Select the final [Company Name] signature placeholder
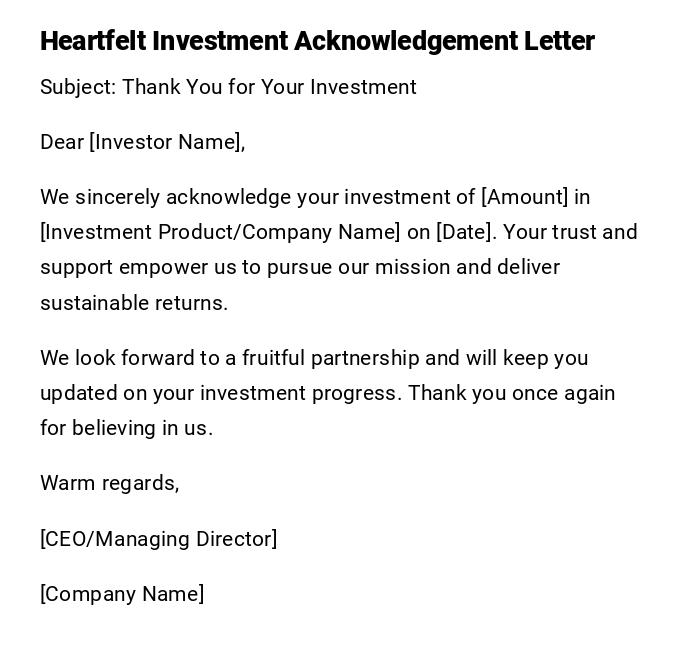This screenshot has height=656, width=700. pyautogui.click(x=122, y=594)
